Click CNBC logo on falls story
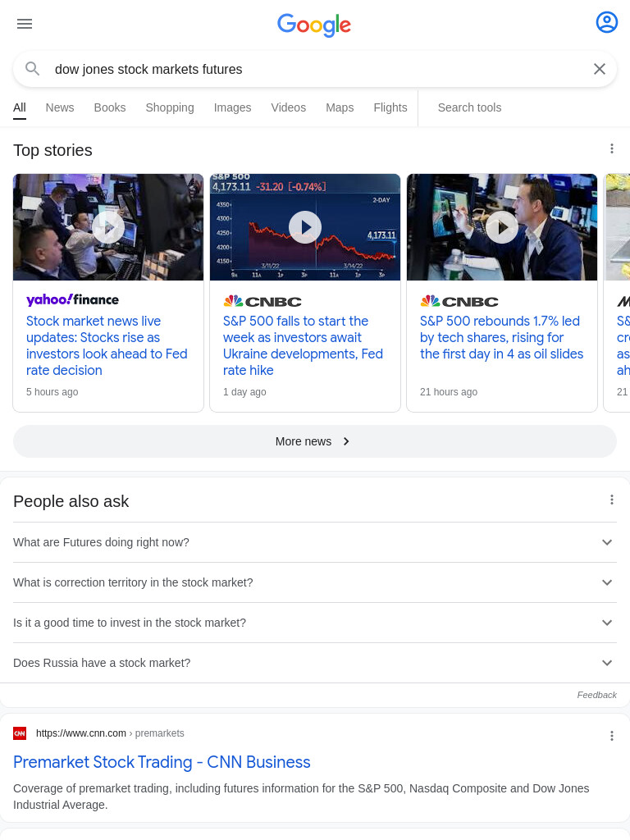Image resolution: width=630 pixels, height=840 pixels. pos(262,301)
